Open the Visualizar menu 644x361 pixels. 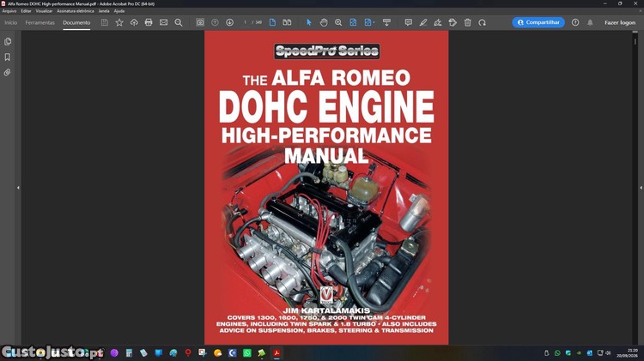(44, 11)
